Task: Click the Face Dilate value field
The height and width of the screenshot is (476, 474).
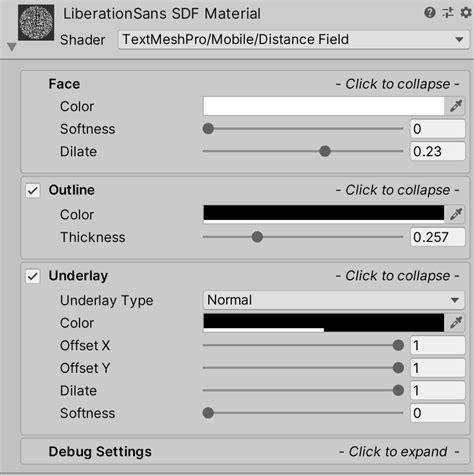Action: (437, 151)
